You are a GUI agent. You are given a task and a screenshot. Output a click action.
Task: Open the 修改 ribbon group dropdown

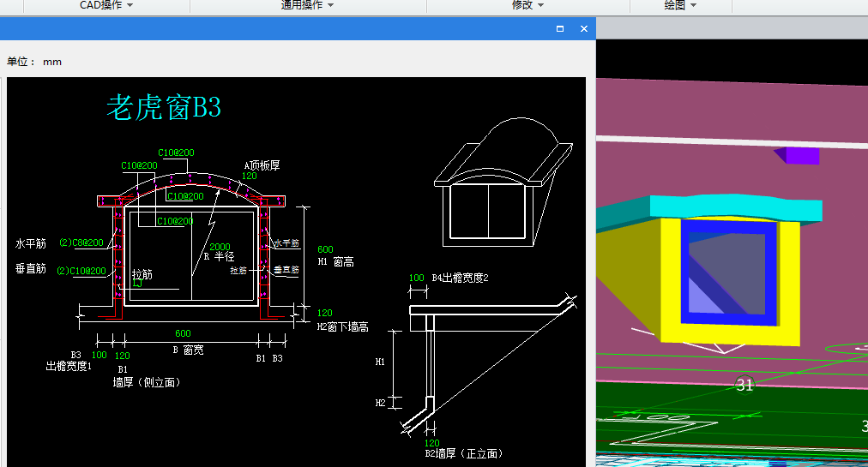tap(527, 5)
